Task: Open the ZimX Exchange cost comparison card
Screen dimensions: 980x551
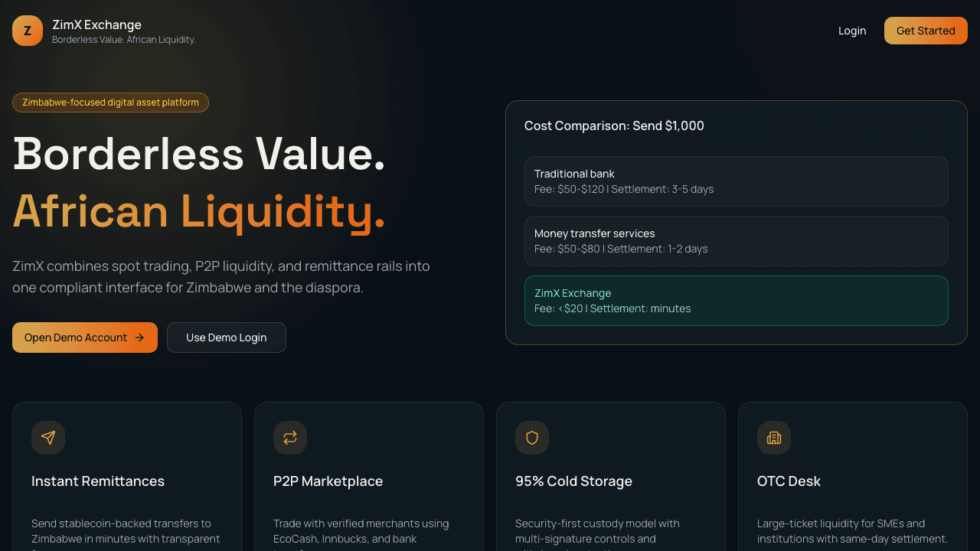Action: (736, 301)
